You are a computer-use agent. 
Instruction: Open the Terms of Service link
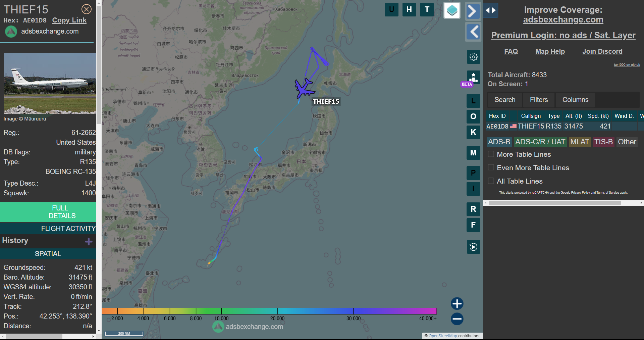coord(607,193)
